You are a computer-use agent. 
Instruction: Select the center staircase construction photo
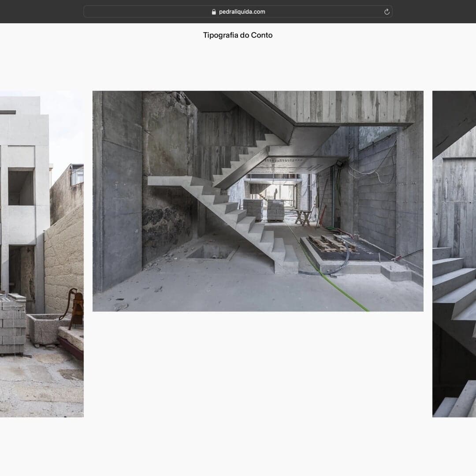coord(257,201)
